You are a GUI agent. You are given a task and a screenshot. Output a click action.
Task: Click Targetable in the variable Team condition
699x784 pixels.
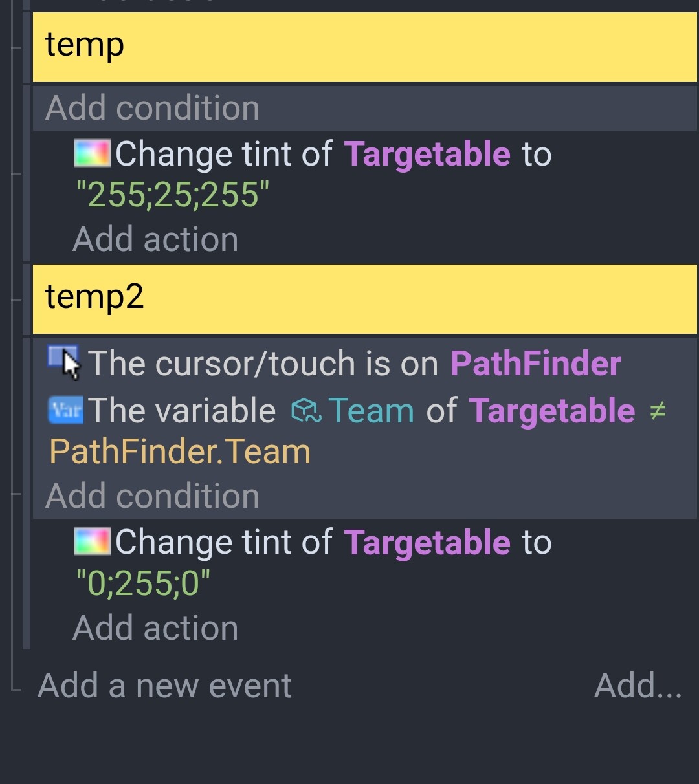click(552, 411)
